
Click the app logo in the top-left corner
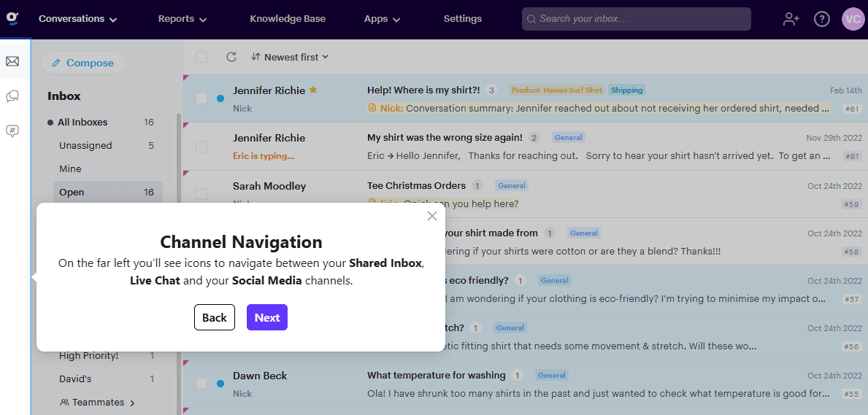(12, 18)
